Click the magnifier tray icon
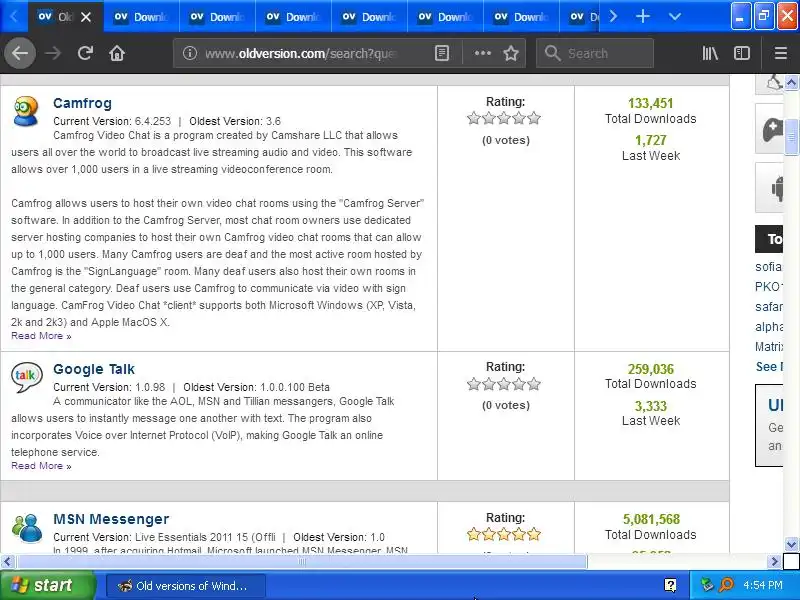800x600 pixels. pos(726,585)
